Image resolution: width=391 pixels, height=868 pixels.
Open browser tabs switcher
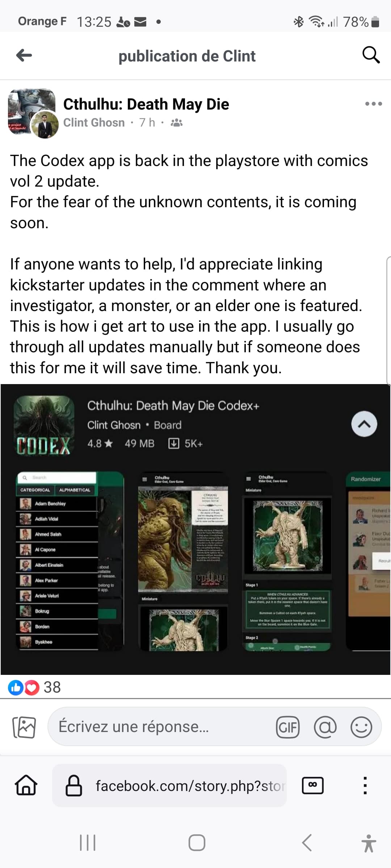click(313, 786)
